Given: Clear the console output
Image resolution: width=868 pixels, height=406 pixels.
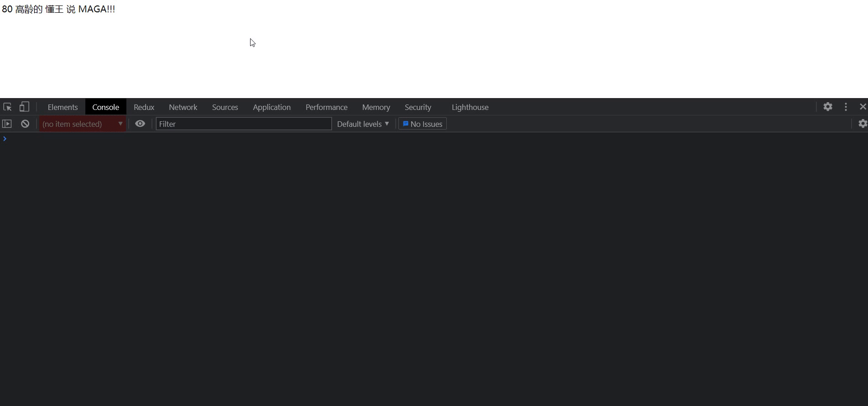Looking at the screenshot, I should 25,124.
